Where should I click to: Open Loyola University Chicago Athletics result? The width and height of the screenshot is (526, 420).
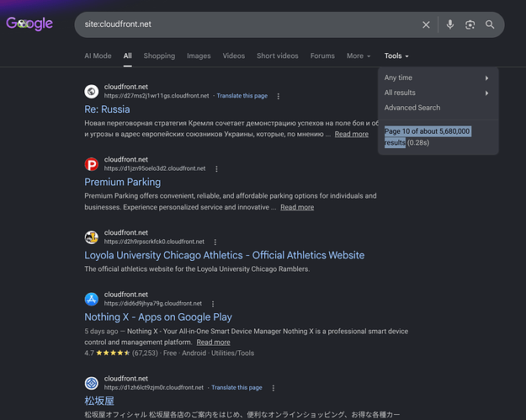[x=225, y=255]
